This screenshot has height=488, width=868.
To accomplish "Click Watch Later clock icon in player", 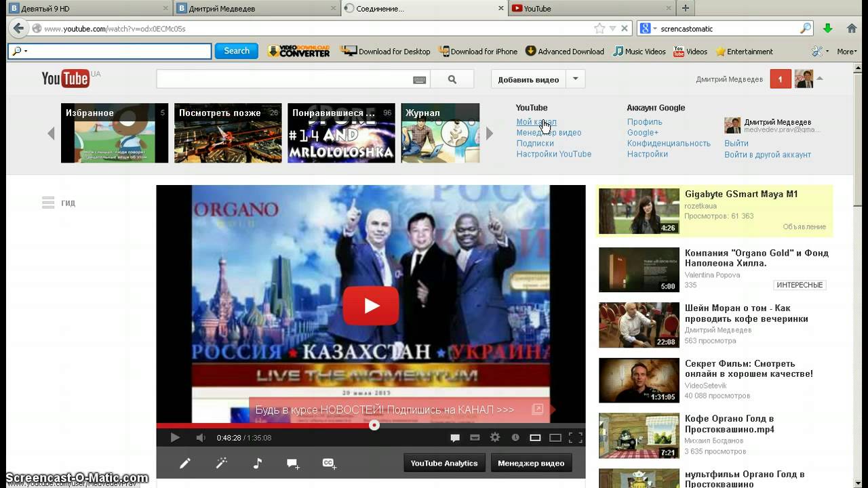I will point(515,438).
